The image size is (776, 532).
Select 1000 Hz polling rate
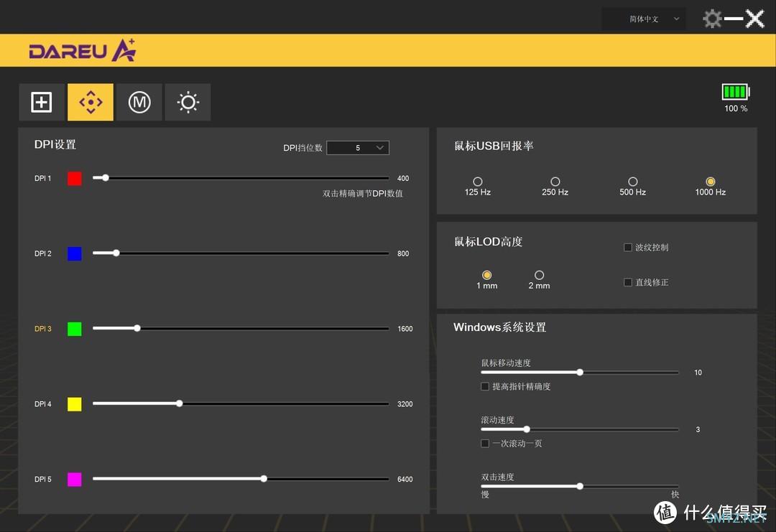coord(711,182)
